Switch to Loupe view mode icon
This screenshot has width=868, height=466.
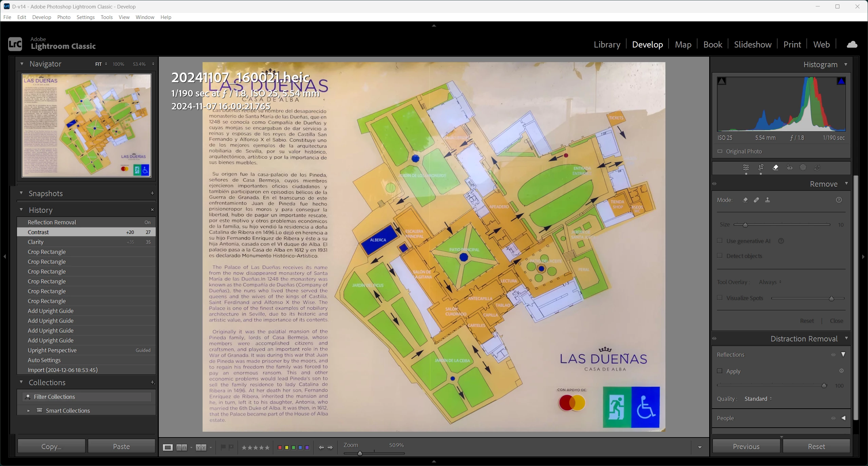pos(168,447)
